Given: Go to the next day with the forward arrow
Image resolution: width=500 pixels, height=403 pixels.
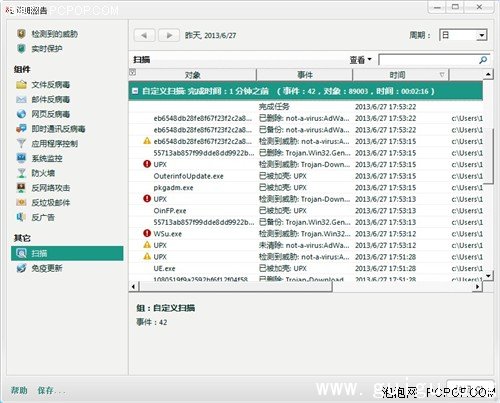Looking at the screenshot, I should coord(169,35).
